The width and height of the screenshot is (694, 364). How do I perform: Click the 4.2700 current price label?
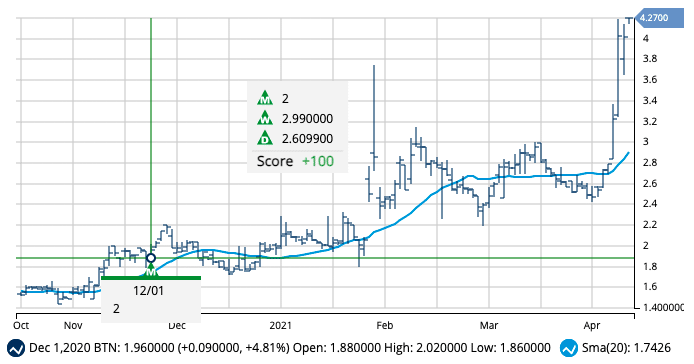[x=659, y=18]
